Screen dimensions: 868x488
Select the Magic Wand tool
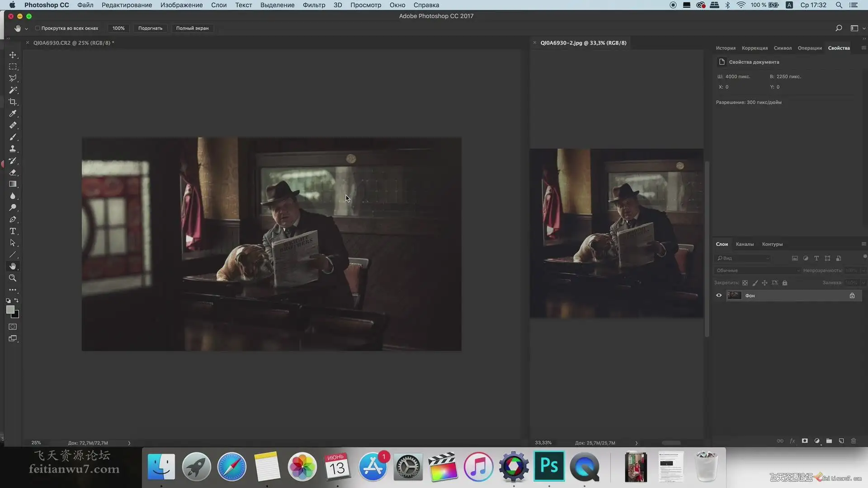(x=13, y=90)
